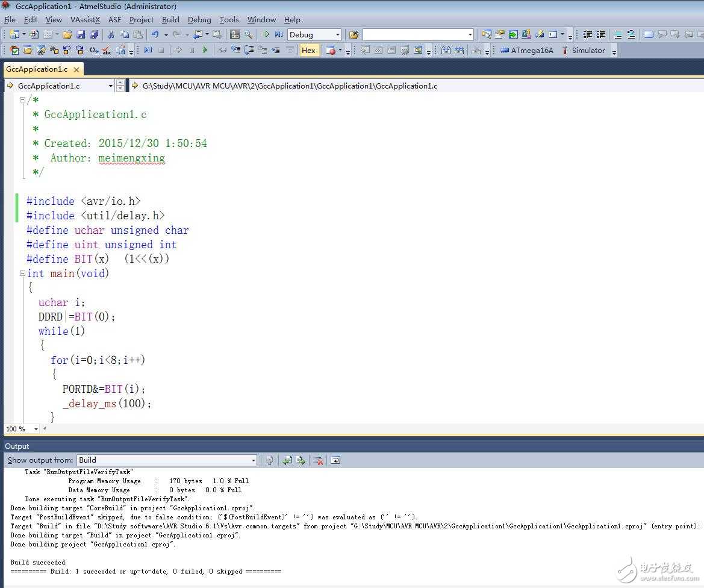Click the VAssistX spell check abc icon

click(107, 50)
